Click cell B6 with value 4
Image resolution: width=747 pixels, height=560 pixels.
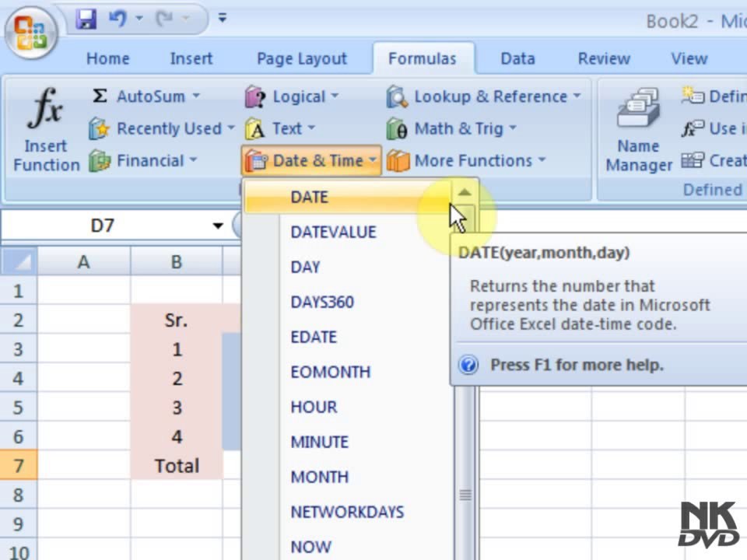177,436
